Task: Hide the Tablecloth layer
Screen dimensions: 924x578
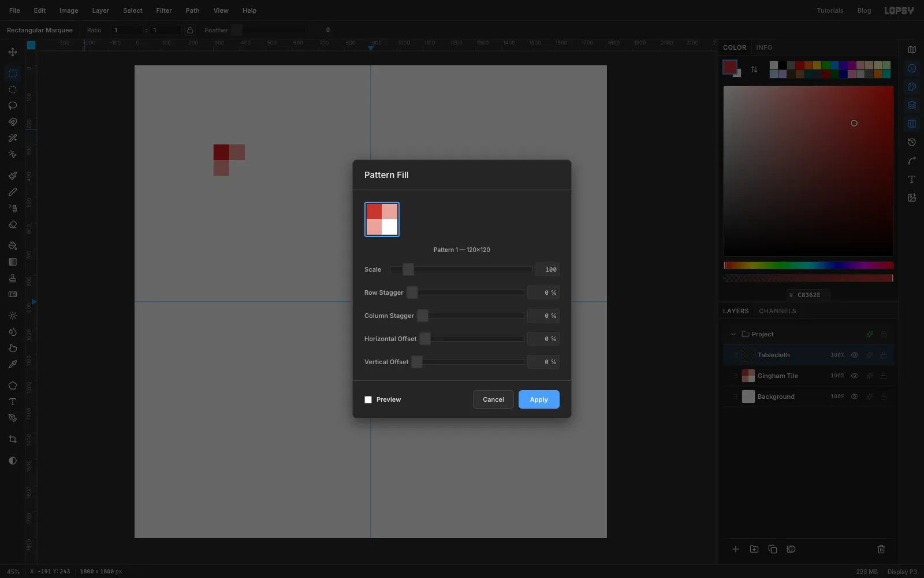Action: (855, 355)
